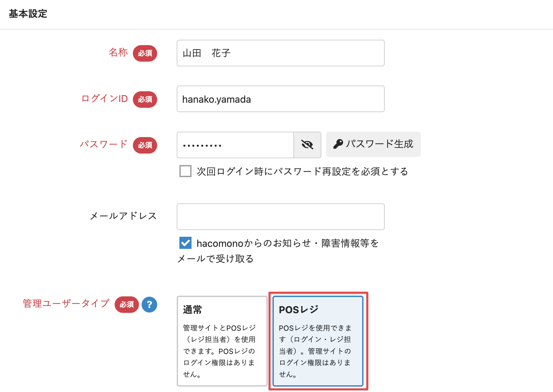
Task: Uncheck the hacomono notification email checkbox
Action: [x=185, y=243]
